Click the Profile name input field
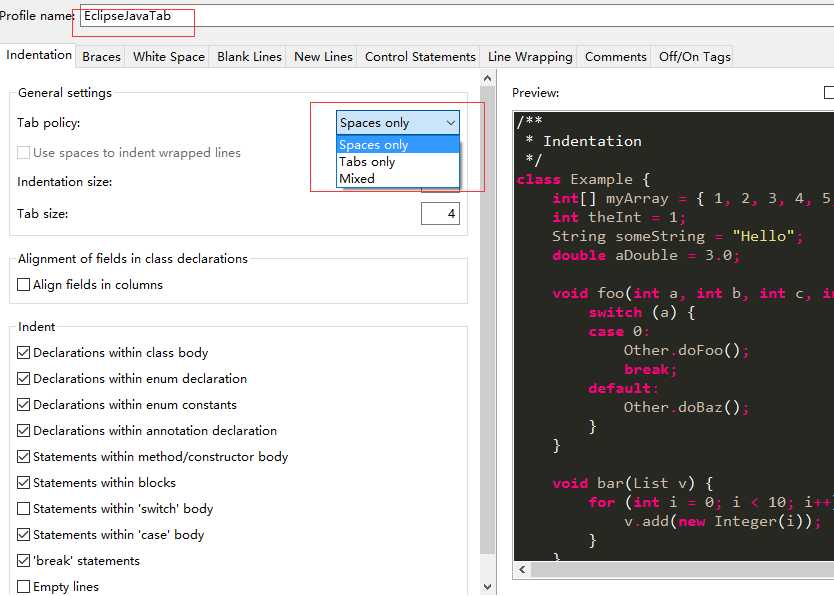The image size is (834, 596). (x=457, y=16)
